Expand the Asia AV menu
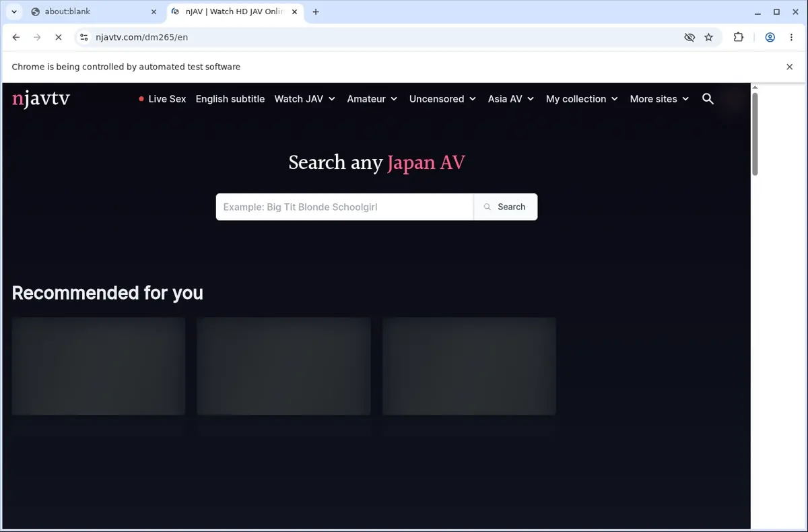 (x=511, y=99)
